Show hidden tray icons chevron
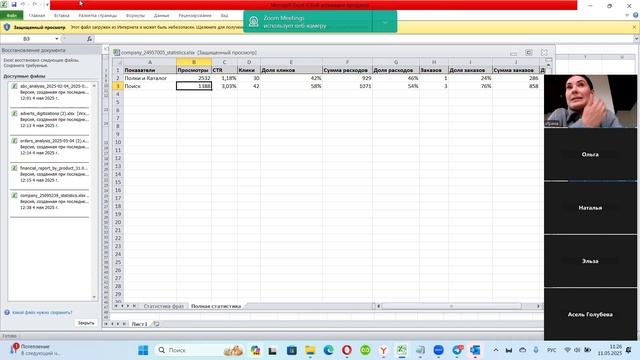The width and height of the screenshot is (640, 360). tap(496, 350)
